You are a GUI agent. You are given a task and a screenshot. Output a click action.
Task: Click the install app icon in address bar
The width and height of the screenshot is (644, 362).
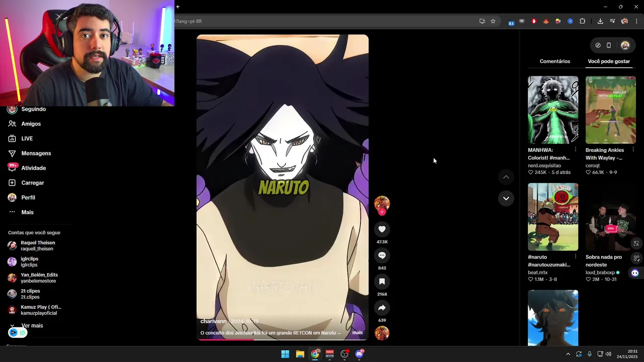(x=482, y=21)
